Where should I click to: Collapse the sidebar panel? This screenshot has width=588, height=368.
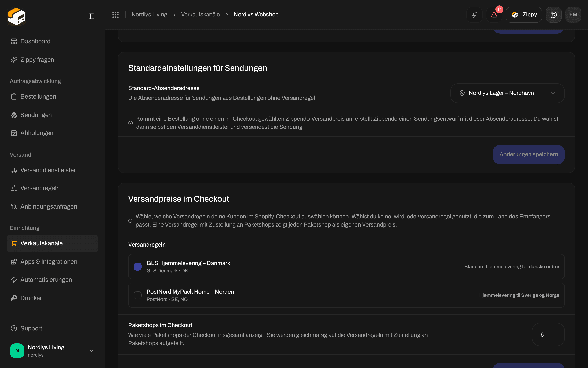[91, 16]
